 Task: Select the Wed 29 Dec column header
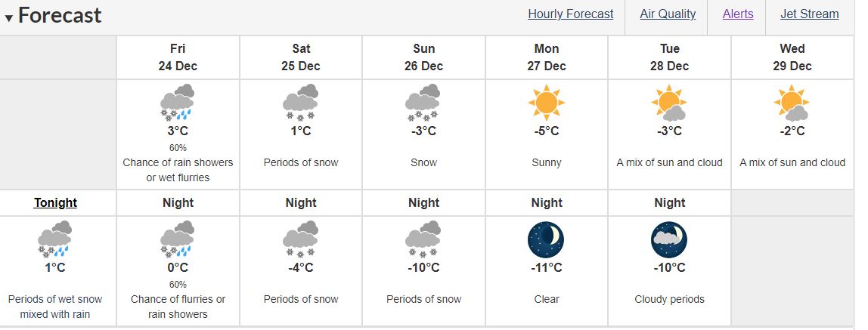point(792,57)
